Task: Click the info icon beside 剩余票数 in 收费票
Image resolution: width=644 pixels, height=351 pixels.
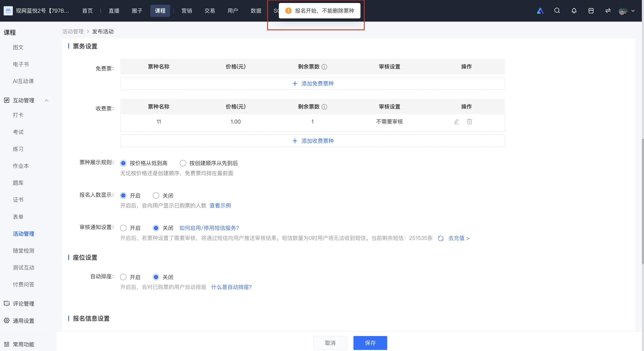Action: point(324,107)
